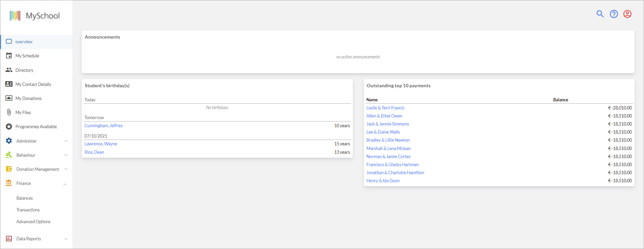Click the Programmes Available star icon
The image size is (644, 249).
coord(9,127)
